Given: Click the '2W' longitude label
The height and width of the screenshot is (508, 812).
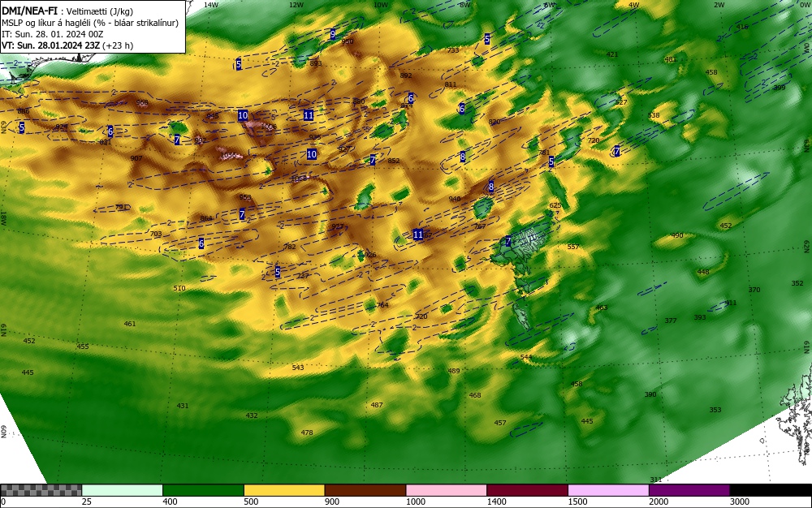Looking at the screenshot, I should pyautogui.click(x=719, y=5).
